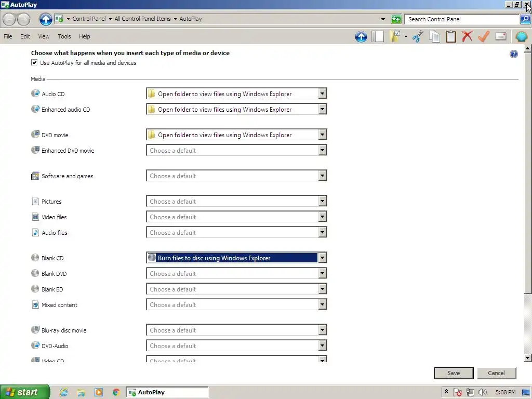The image size is (532, 399).
Task: Show hidden tray icons chevron
Action: pos(446,392)
